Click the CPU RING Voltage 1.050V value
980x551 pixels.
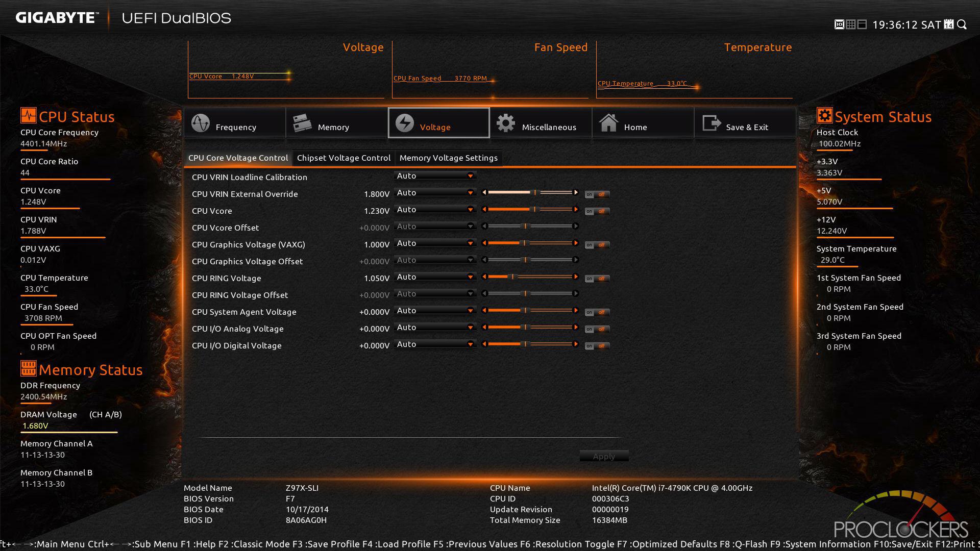pos(377,278)
